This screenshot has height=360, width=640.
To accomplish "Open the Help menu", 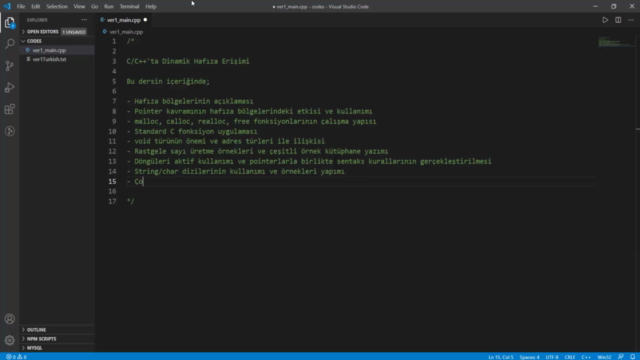I will (x=151, y=7).
